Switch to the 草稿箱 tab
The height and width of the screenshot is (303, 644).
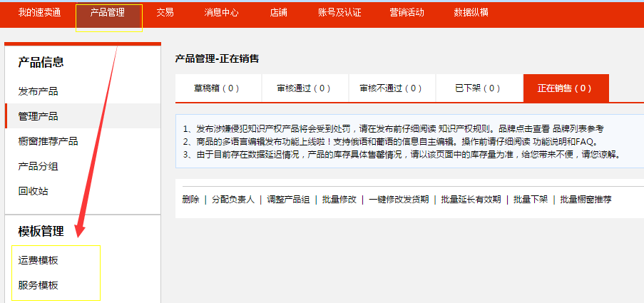(217, 88)
